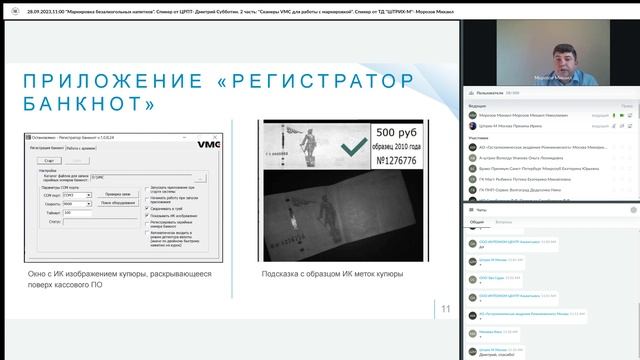Click the slide page number 11
The image size is (640, 360).
coord(446,309)
